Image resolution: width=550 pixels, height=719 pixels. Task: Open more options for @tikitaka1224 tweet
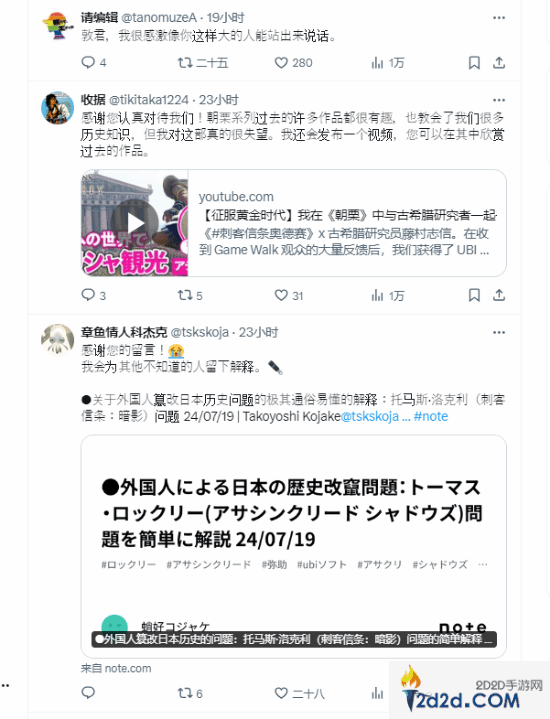(x=499, y=100)
